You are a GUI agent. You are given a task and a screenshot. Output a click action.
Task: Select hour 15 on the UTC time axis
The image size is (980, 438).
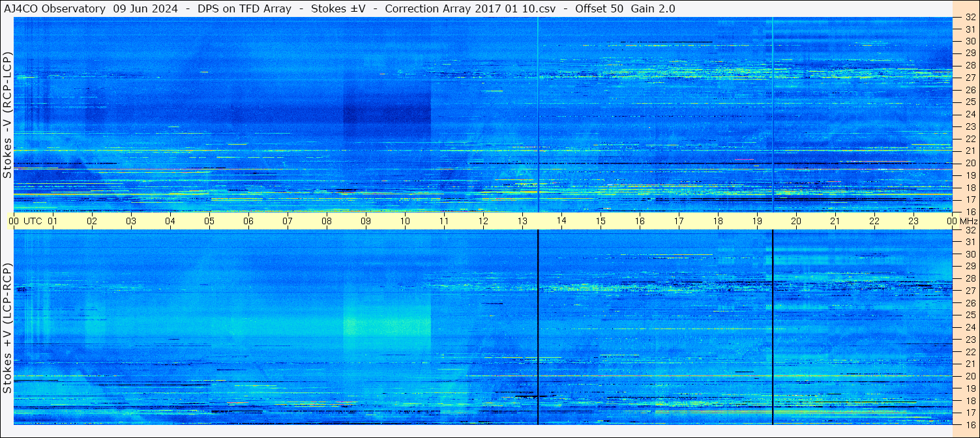coord(601,221)
